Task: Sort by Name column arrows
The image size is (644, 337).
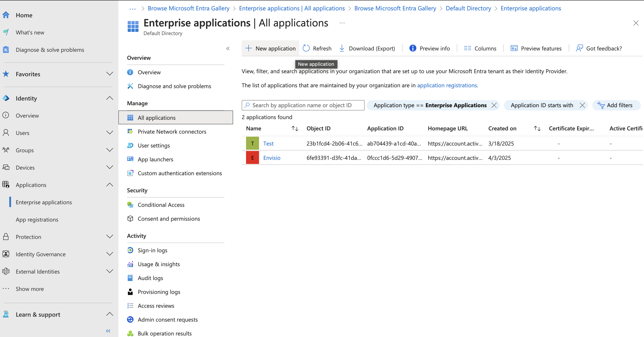Action: click(295, 128)
